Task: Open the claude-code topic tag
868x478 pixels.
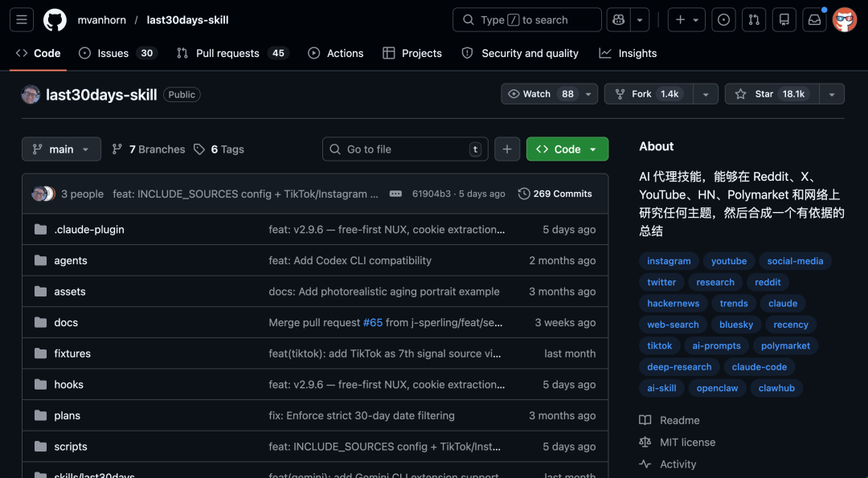Action: pos(759,366)
